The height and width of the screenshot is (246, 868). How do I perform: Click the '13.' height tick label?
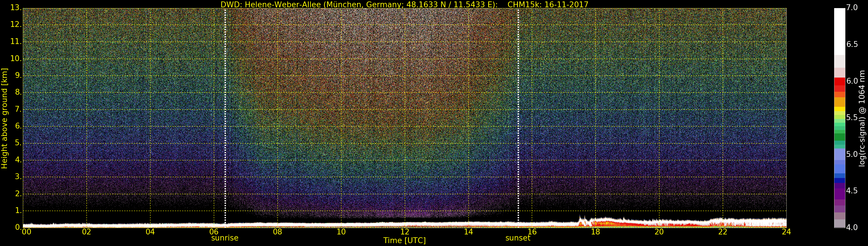(16, 8)
